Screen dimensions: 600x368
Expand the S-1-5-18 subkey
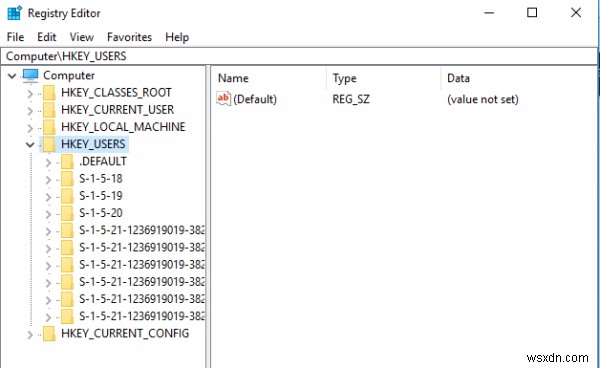pos(48,179)
